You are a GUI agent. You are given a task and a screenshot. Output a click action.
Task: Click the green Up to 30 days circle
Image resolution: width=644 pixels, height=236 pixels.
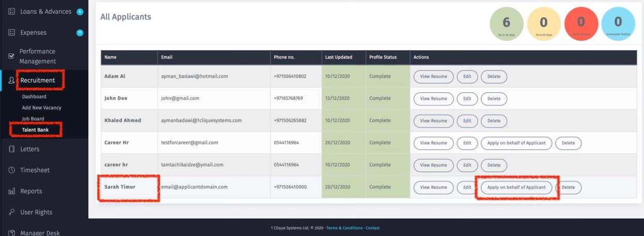pyautogui.click(x=506, y=24)
